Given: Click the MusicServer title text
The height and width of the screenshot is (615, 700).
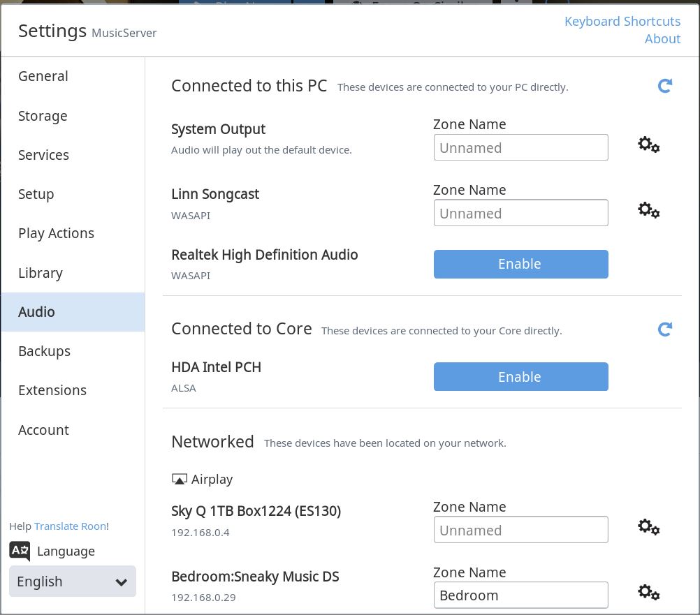Looking at the screenshot, I should [124, 33].
